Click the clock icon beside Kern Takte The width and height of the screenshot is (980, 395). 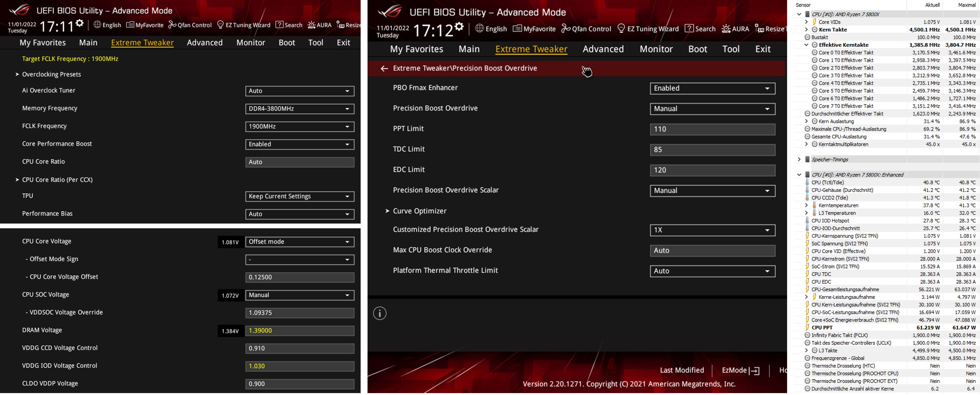pyautogui.click(x=814, y=30)
